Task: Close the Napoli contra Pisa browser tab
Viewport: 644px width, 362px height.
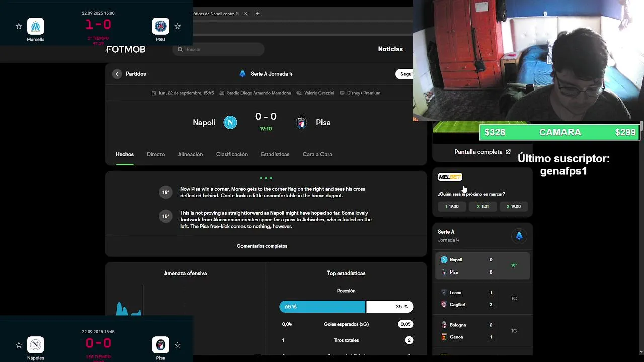Action: pyautogui.click(x=246, y=14)
